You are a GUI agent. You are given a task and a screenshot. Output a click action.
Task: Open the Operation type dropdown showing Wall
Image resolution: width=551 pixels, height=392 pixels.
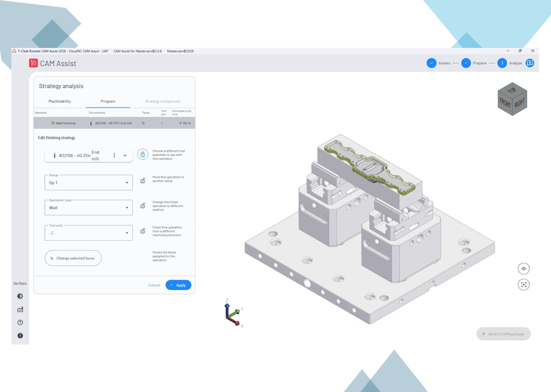tap(88, 207)
